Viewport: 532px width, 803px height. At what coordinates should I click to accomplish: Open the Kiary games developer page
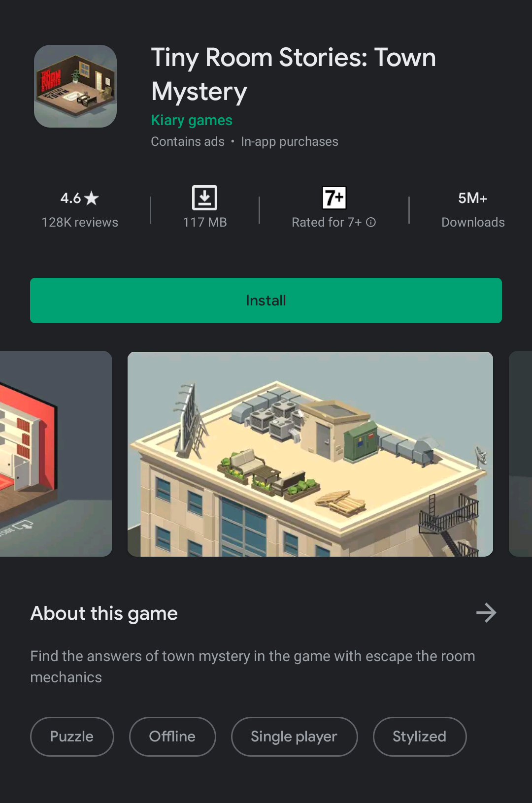point(192,120)
